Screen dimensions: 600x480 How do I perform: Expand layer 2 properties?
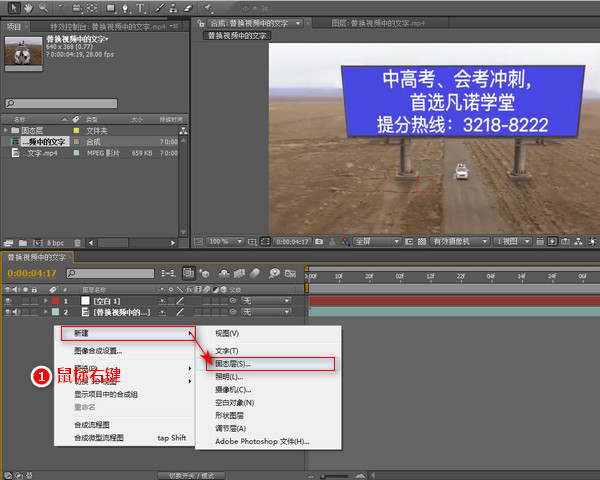(x=46, y=312)
